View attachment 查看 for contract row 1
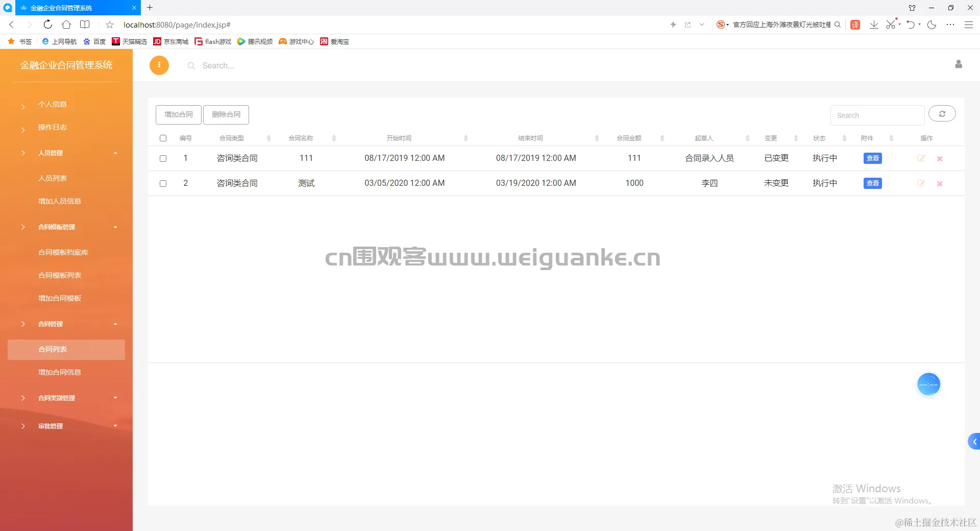Viewport: 980px width, 531px height. point(873,158)
